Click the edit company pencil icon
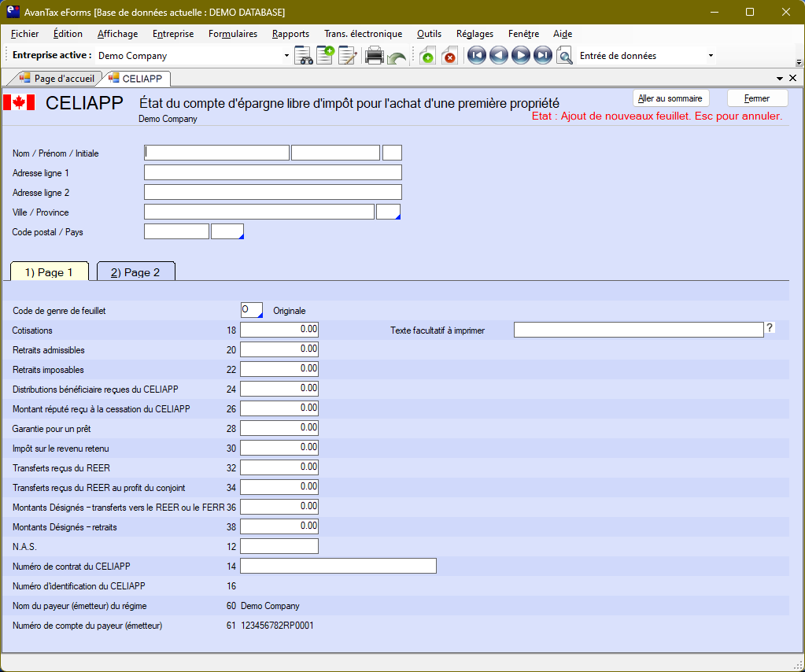The width and height of the screenshot is (805, 672). [x=347, y=56]
